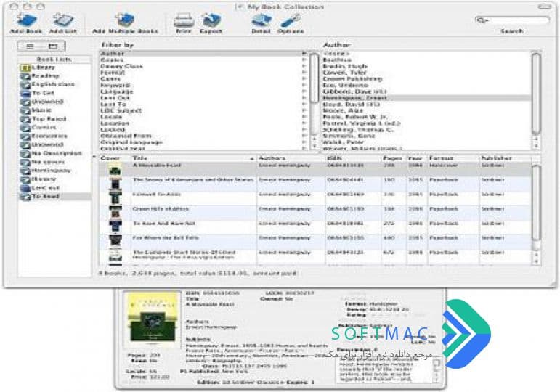
Task: Click the Add Book toolbar icon
Action: (x=26, y=20)
